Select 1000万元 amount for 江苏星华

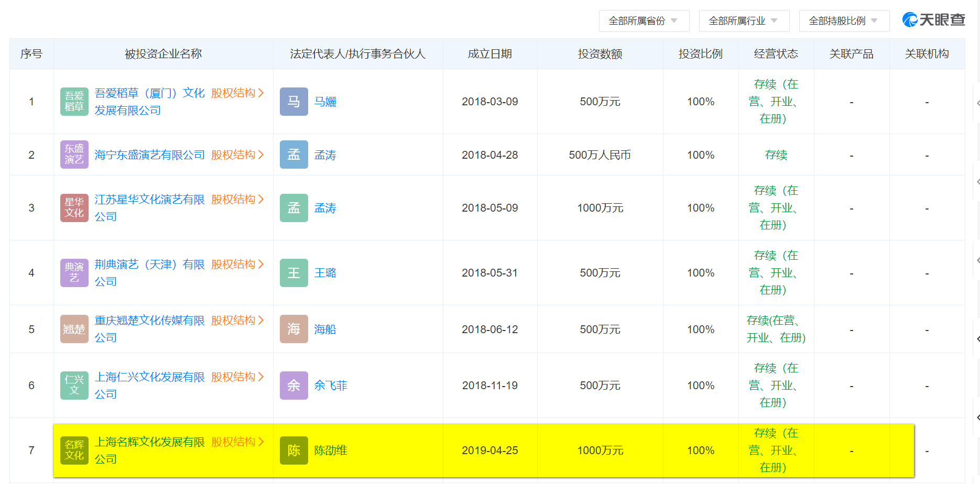pos(600,208)
